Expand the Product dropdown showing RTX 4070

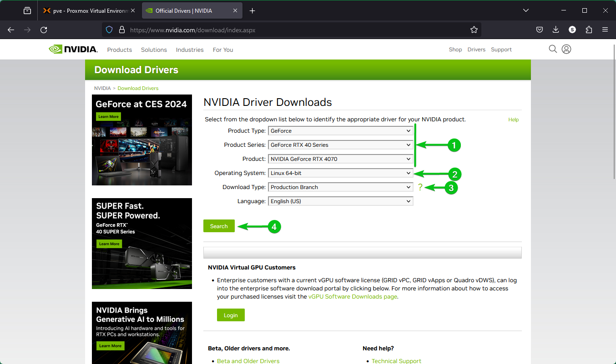point(341,159)
